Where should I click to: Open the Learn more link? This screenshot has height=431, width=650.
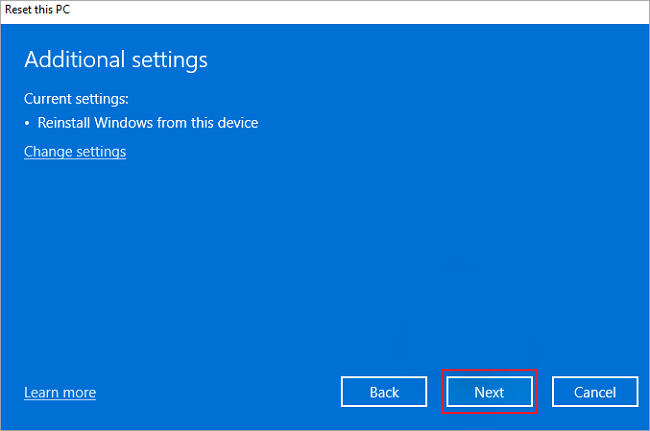click(x=60, y=392)
